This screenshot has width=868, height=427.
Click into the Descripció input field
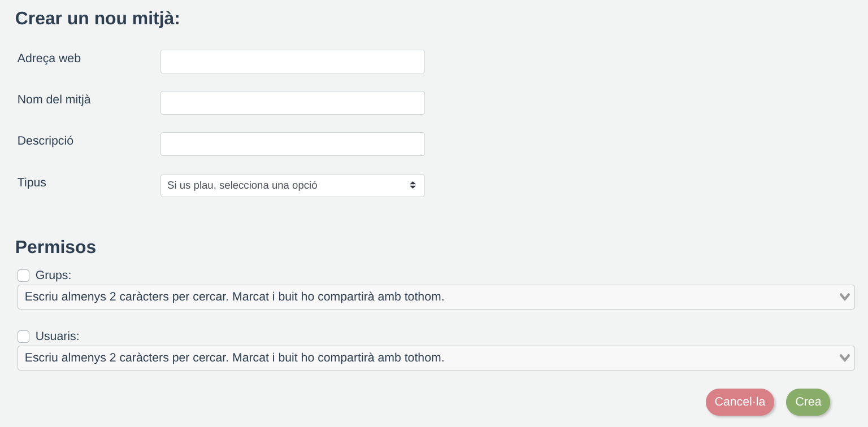point(292,144)
